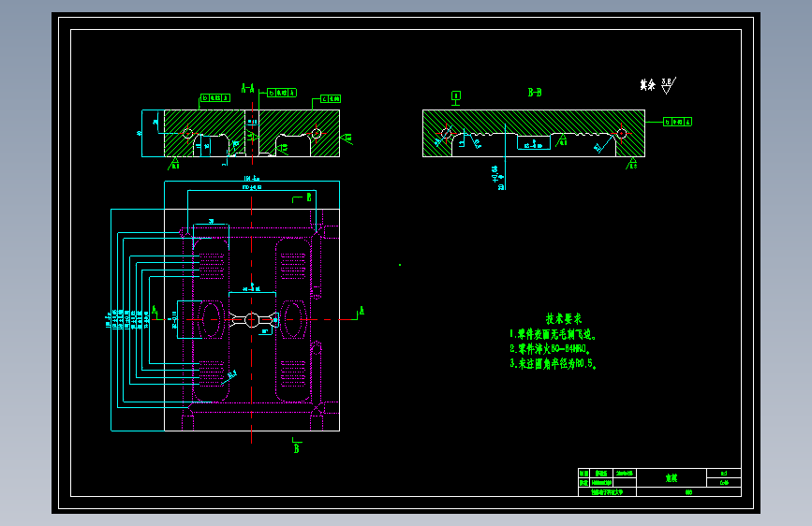Select the part name cell in title block

coord(672,478)
